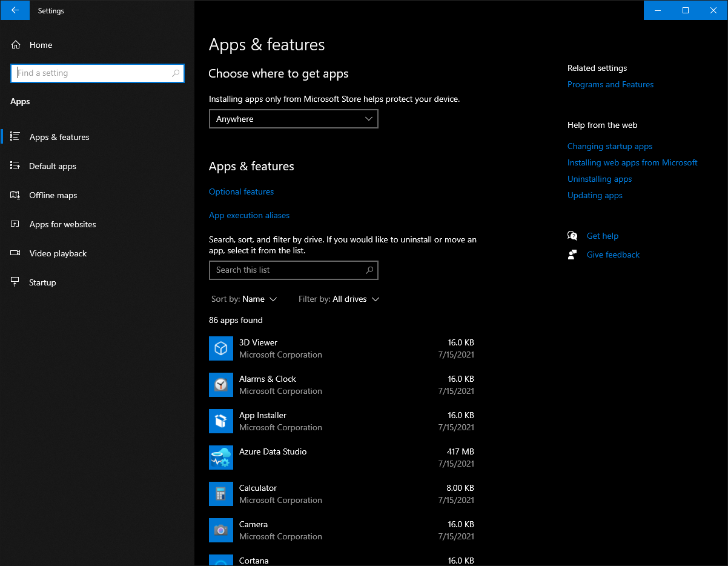This screenshot has width=728, height=566.
Task: Click the Get help link
Action: coord(603,236)
